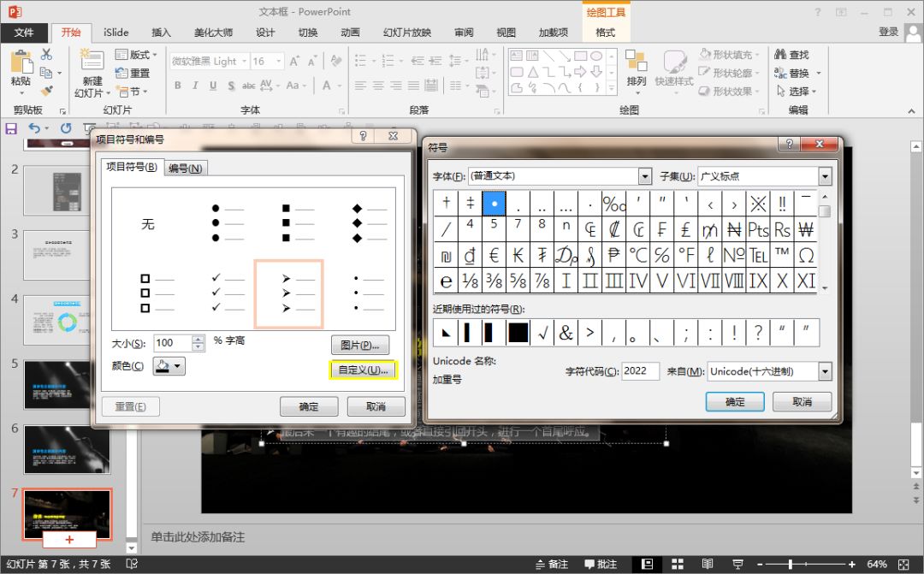Open the bullet color (颜色) picker

[x=169, y=366]
